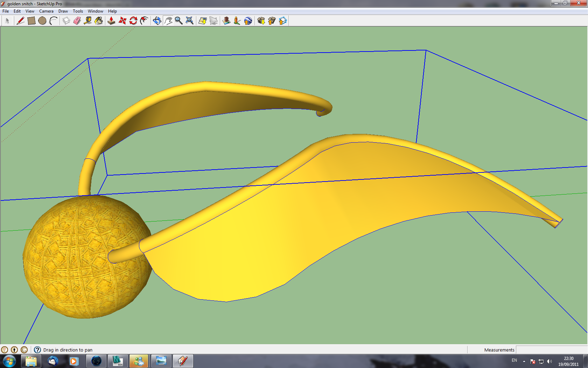Viewport: 588px width, 368px height.
Task: Click the network tray icon
Action: pos(541,361)
